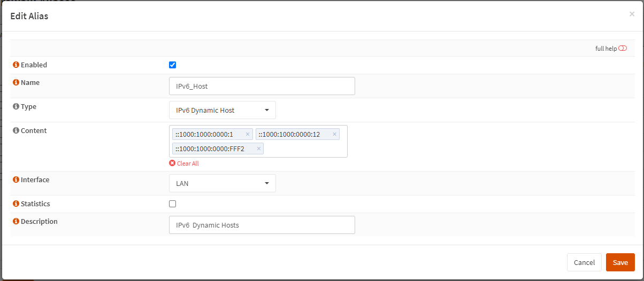Focus the Description input field
This screenshot has width=644, height=281.
[262, 225]
